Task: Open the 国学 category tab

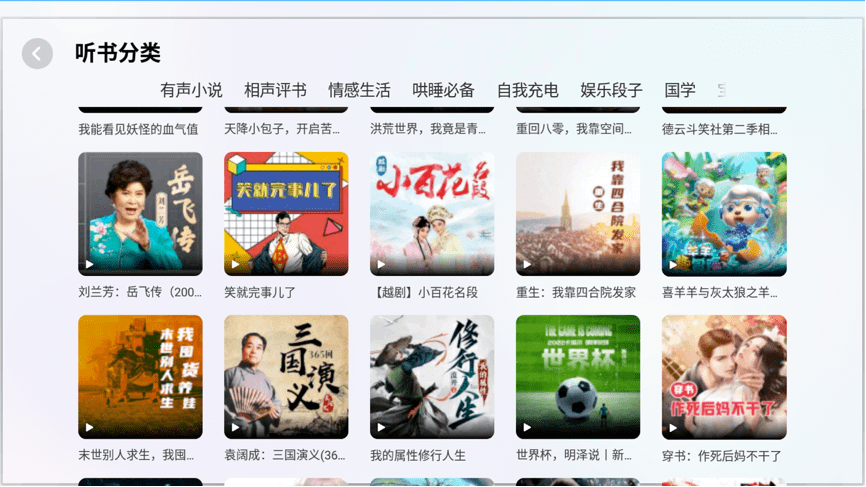Action: [x=679, y=90]
